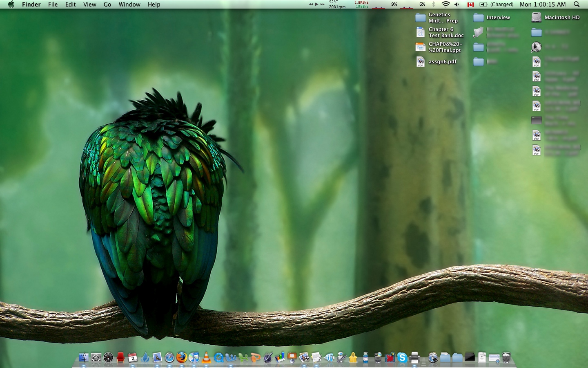Select the CHAP08%20-%20Final.ppt file
Image resolution: width=588 pixels, height=368 pixels.
420,47
